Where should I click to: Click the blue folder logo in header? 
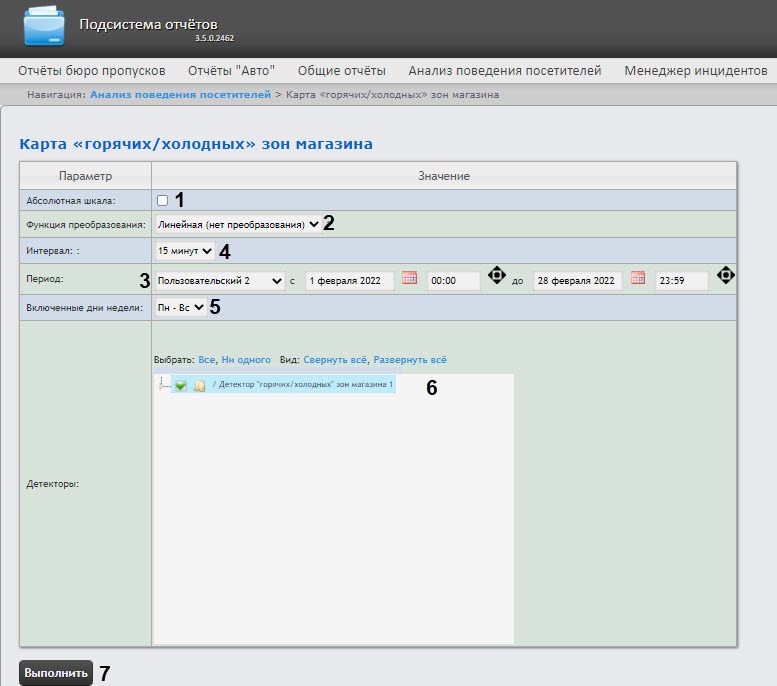click(44, 28)
